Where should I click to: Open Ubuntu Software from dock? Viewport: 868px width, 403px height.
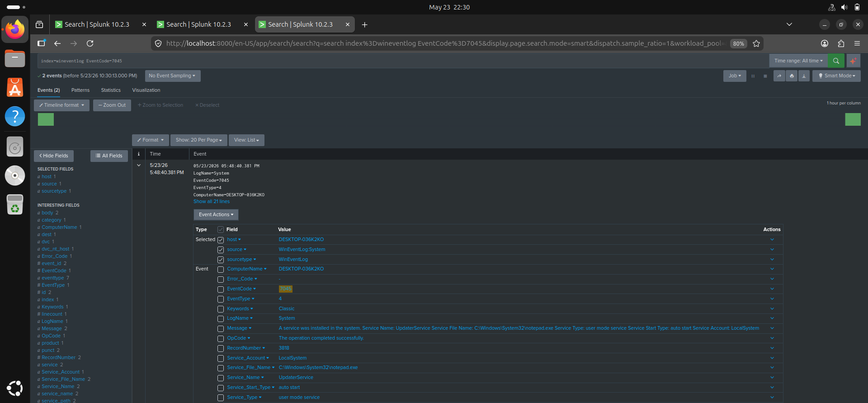(15, 87)
